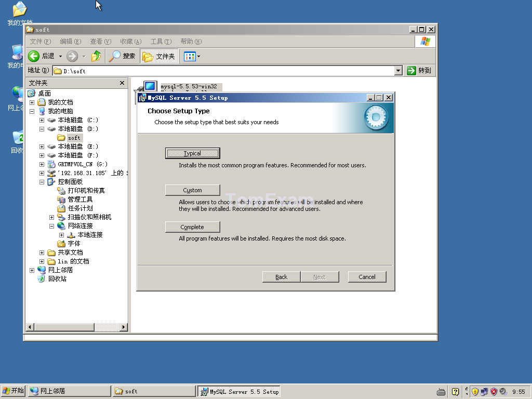Click the folder pane horizontal scrollbar thumb
The width and height of the screenshot is (532, 399).
[64, 327]
